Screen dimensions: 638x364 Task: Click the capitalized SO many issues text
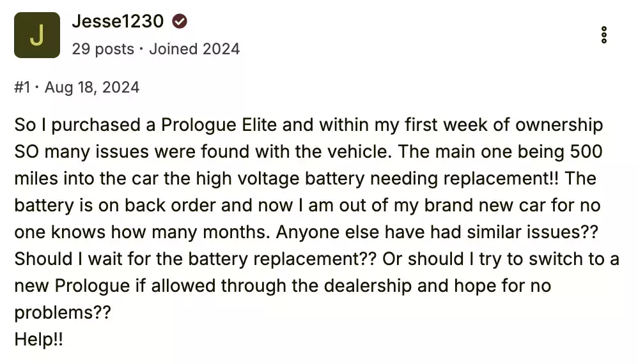point(81,151)
